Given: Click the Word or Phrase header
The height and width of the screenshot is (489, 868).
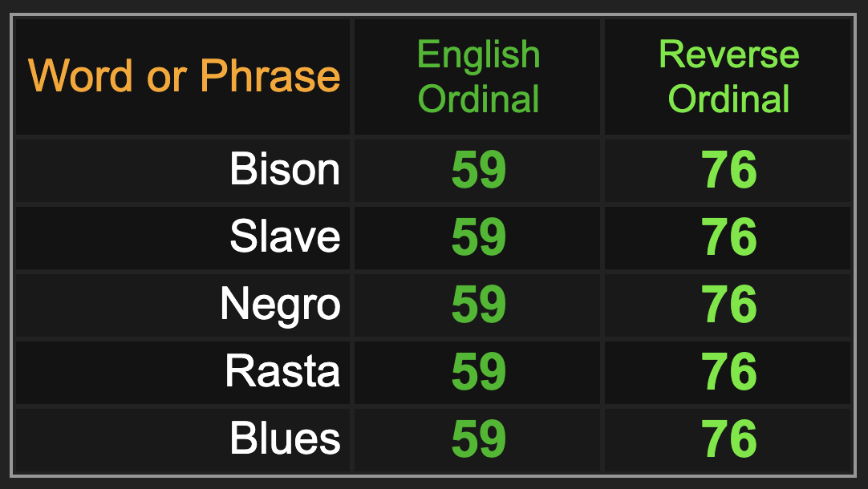Looking at the screenshot, I should click(184, 75).
